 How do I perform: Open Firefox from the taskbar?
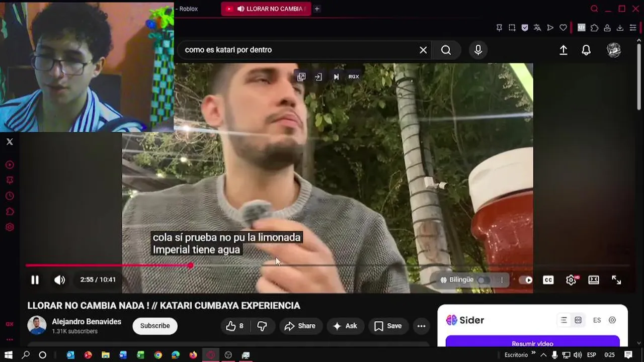(193, 355)
